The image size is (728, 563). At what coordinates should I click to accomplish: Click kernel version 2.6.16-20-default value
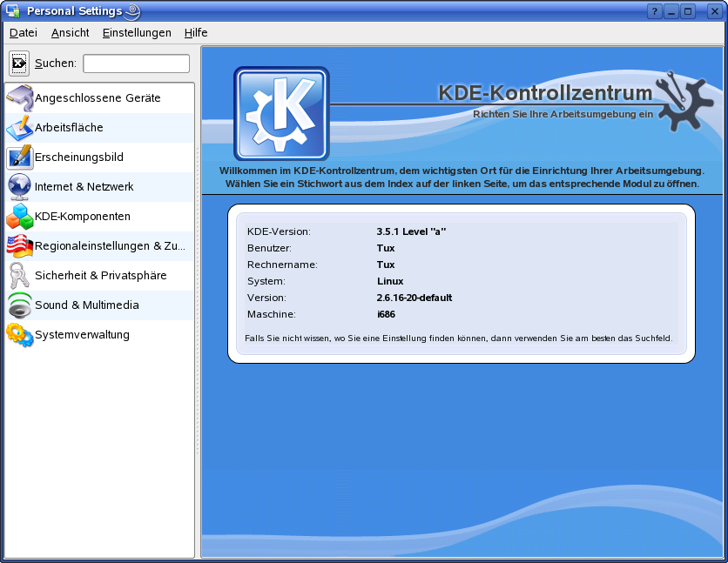415,298
